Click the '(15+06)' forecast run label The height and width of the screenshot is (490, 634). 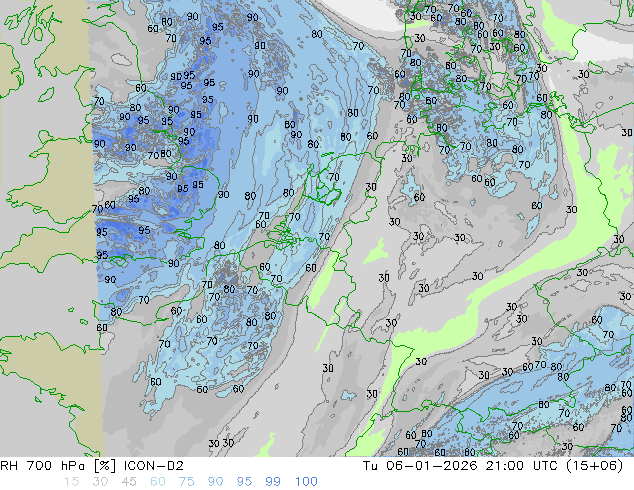coord(594,466)
